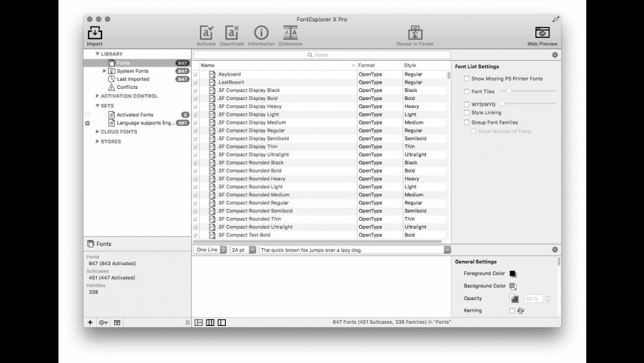
Task: Expand the STORES section
Action: coord(97,141)
